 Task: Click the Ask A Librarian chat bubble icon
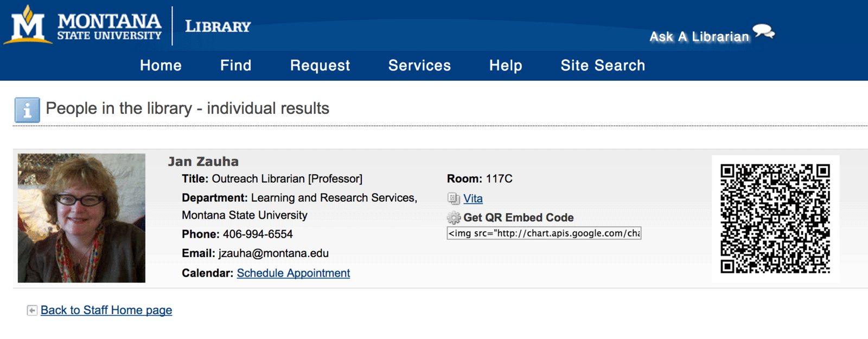tap(764, 31)
